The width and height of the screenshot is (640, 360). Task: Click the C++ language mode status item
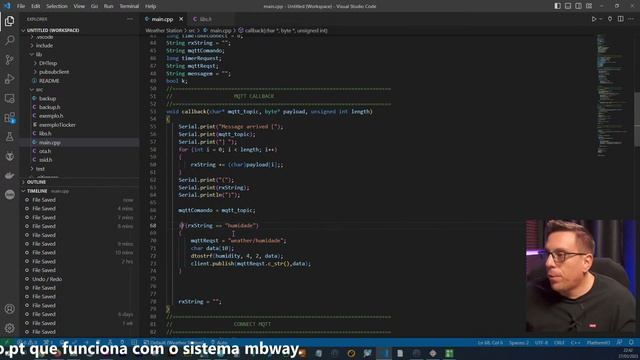pos(576,342)
